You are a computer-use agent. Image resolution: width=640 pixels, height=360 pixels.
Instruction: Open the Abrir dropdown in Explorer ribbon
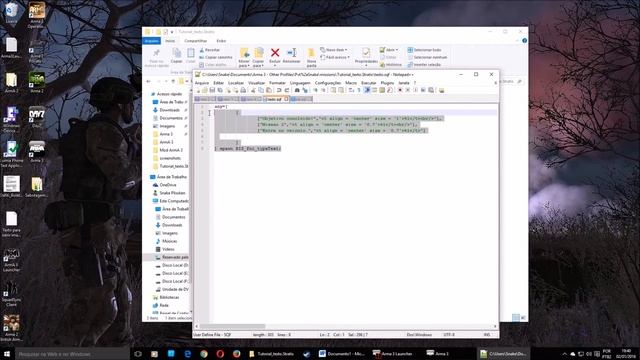click(x=389, y=50)
